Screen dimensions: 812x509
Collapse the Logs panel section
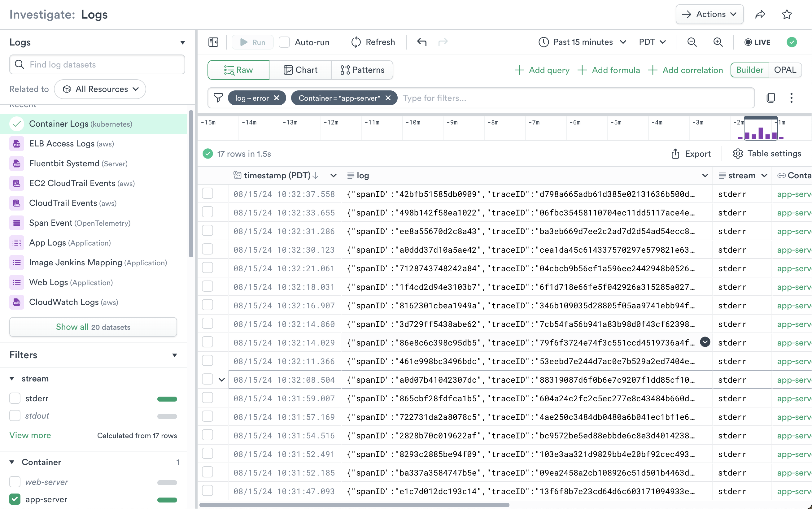coord(182,42)
